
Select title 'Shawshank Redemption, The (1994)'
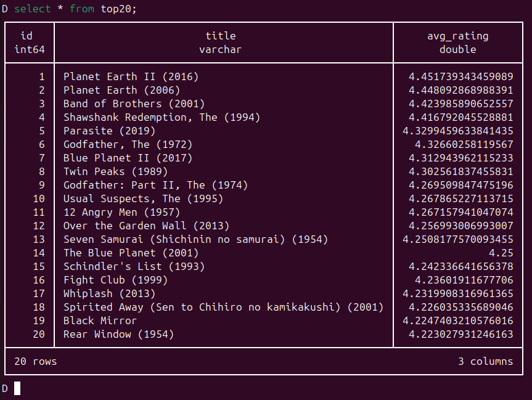(162, 117)
